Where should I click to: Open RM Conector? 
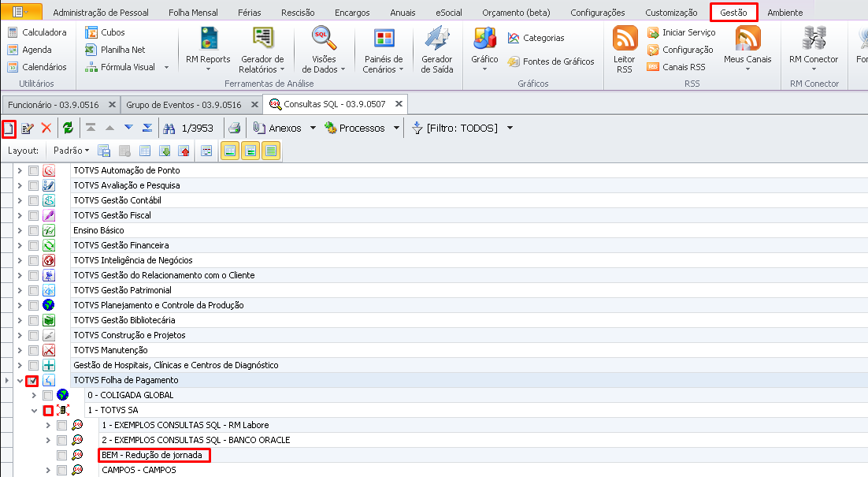pos(814,49)
